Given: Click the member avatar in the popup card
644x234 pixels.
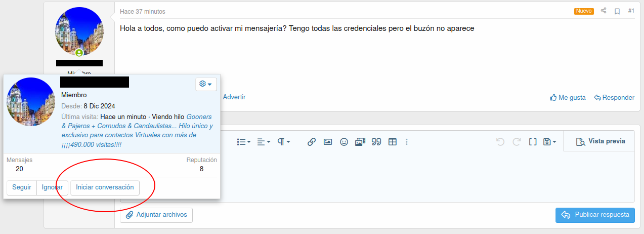Looking at the screenshot, I should coord(30,102).
